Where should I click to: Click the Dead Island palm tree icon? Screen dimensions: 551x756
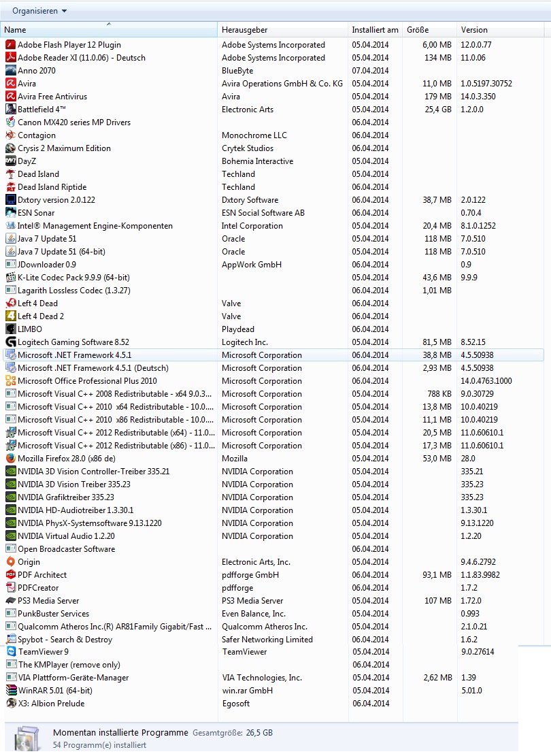point(11,174)
